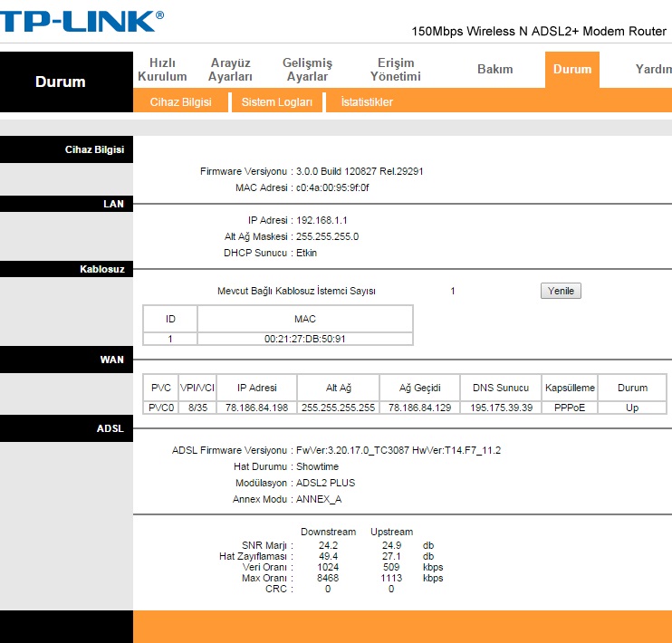Click downstream max rate 8468

pos(328,578)
